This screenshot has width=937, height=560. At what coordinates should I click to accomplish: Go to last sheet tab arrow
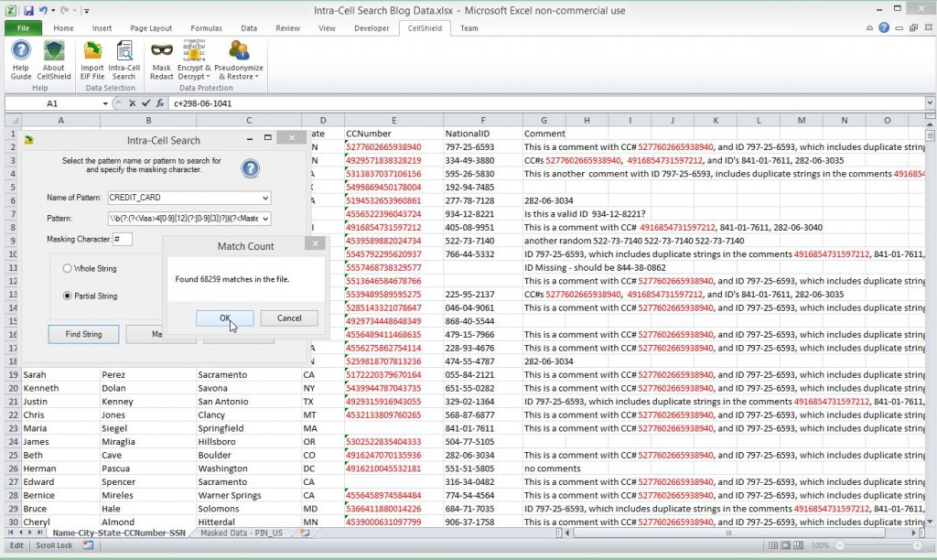[x=38, y=532]
